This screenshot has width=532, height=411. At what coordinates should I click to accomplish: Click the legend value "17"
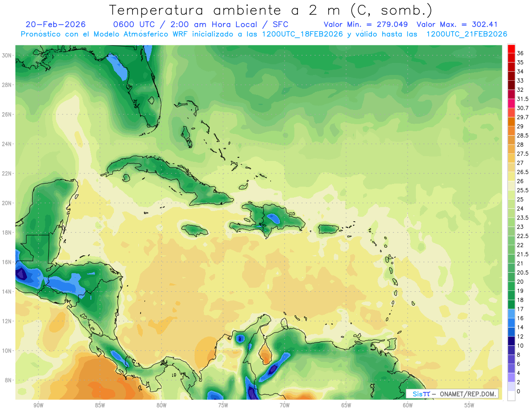point(520,309)
